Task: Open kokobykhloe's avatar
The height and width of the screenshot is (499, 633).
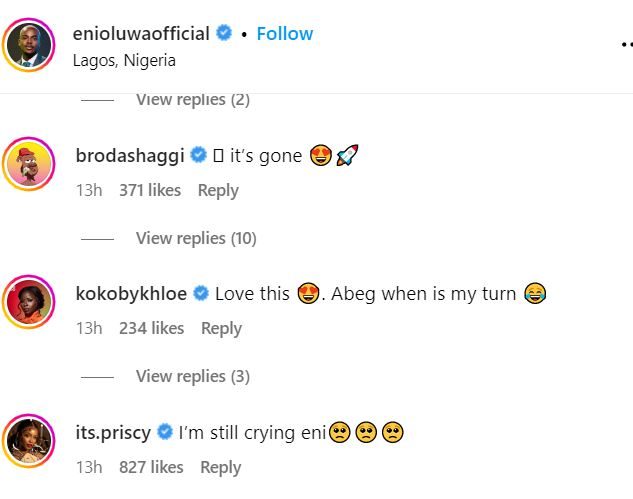Action: coord(29,305)
